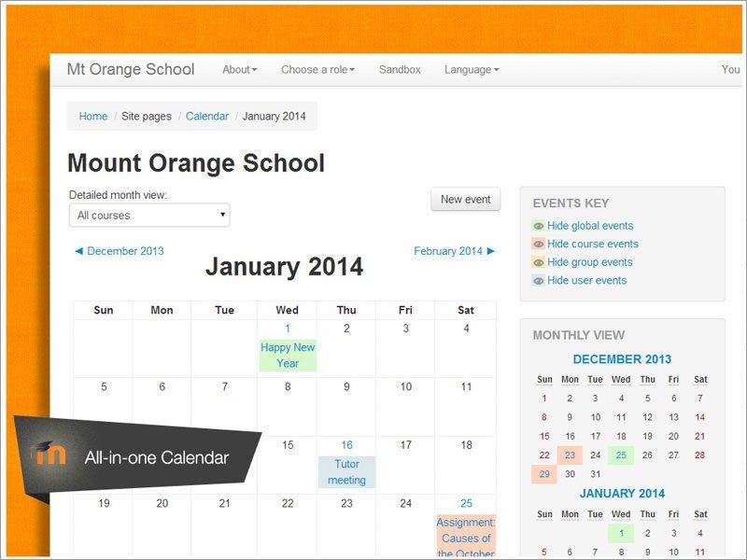Click the MONTHLY VIEW block title
The image size is (747, 560).
579,335
